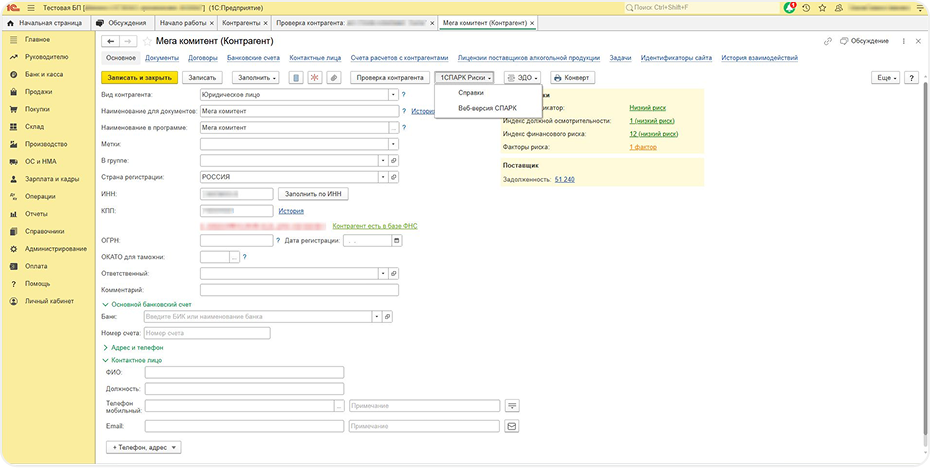Open the Заполнить dropdown button
Viewport: 930px width, 468px height.
[x=258, y=78]
